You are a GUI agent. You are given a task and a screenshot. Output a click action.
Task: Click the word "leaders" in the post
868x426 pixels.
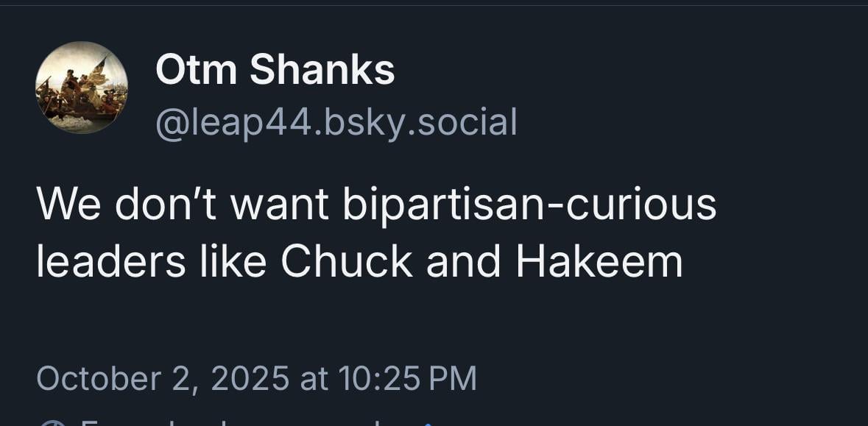coord(110,261)
